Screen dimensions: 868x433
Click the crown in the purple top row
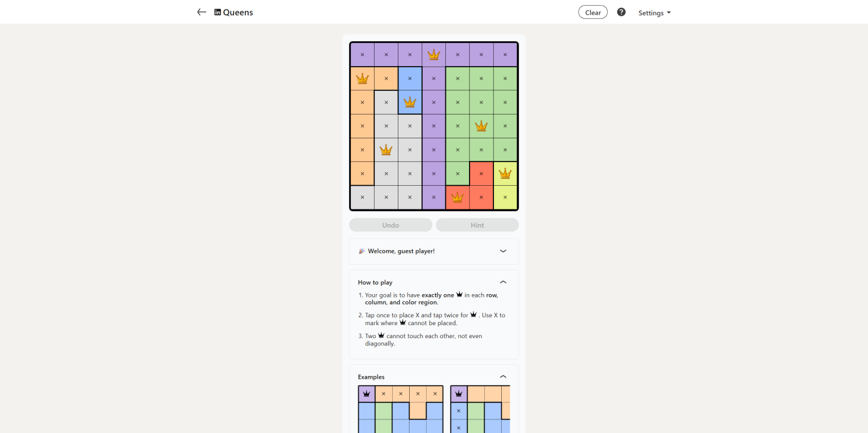click(434, 54)
